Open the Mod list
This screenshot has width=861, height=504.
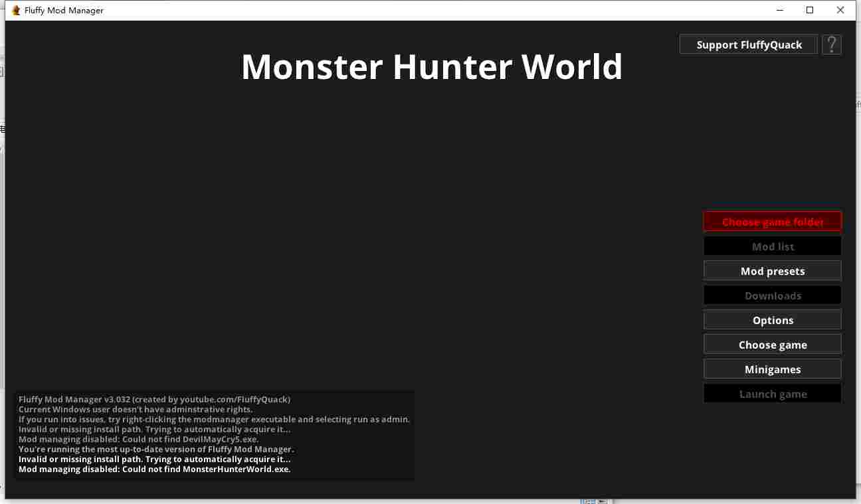click(773, 246)
